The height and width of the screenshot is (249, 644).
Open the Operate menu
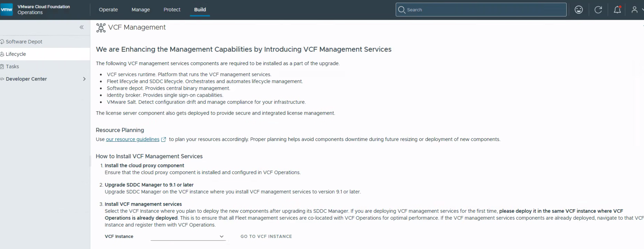pos(108,10)
